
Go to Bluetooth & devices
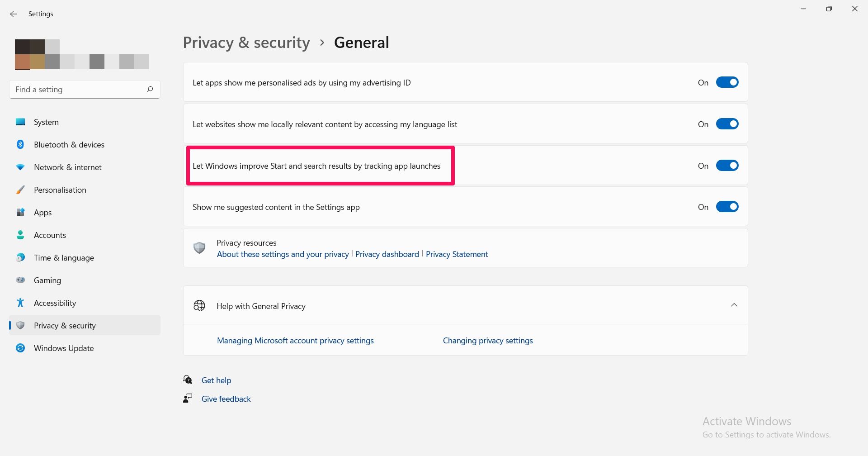[x=85, y=144]
